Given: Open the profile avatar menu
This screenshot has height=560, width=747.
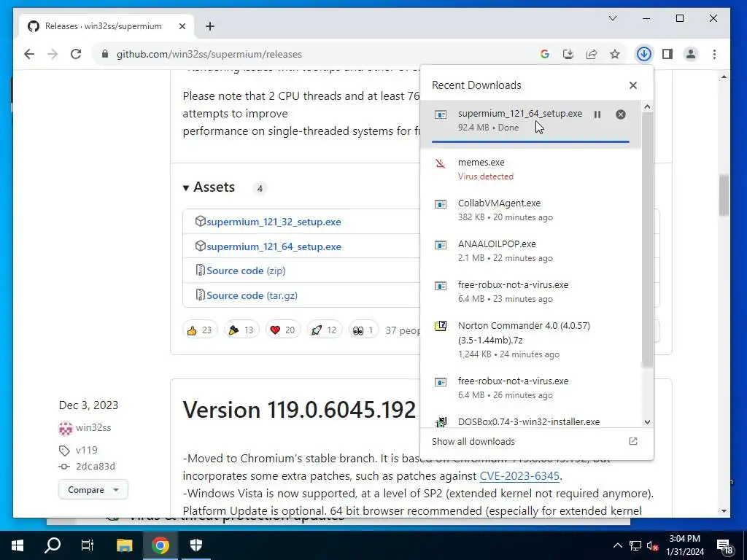Looking at the screenshot, I should 691,54.
